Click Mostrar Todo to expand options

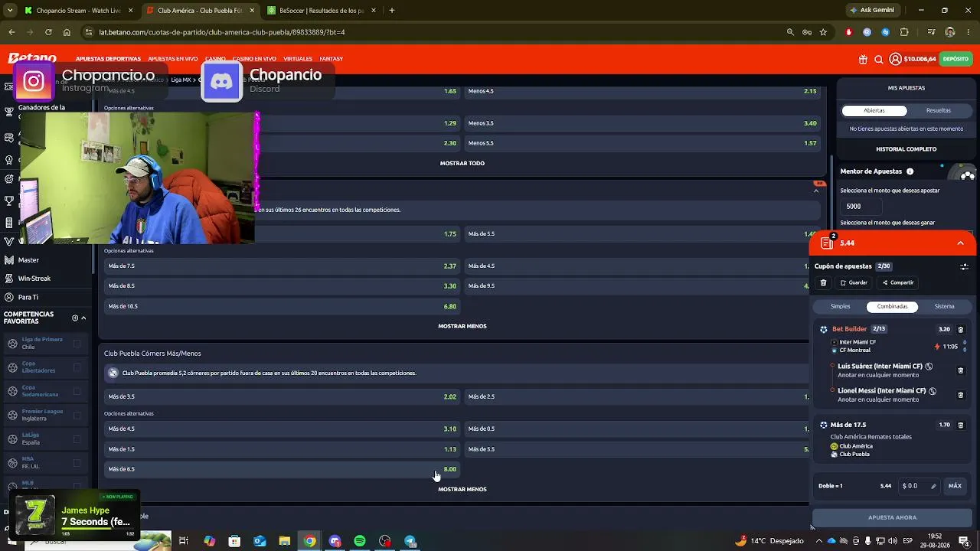pos(462,163)
